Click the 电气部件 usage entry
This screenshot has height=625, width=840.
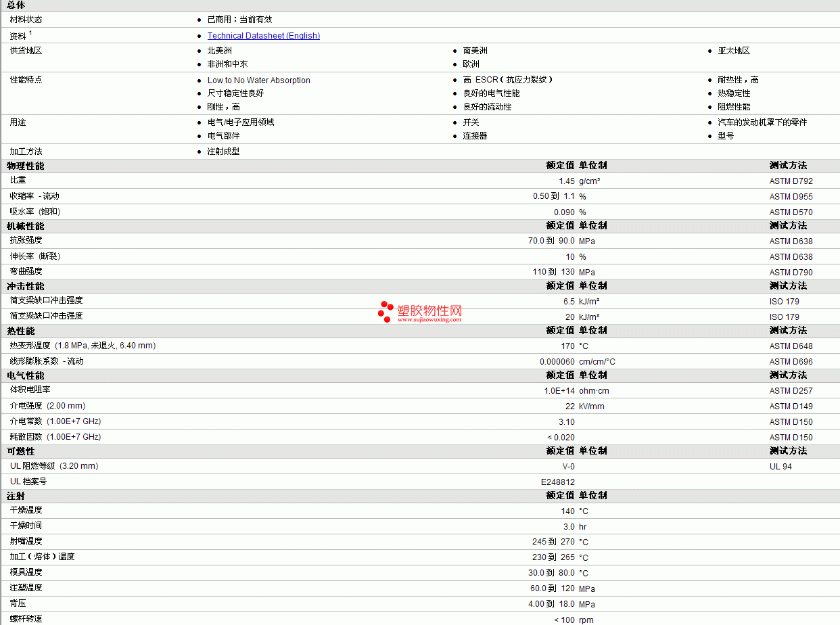(x=224, y=136)
